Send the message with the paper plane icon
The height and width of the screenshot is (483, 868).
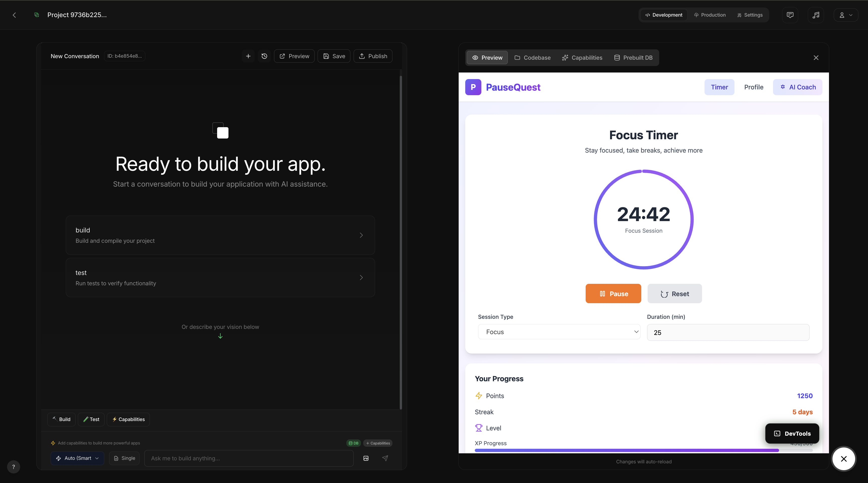385,458
